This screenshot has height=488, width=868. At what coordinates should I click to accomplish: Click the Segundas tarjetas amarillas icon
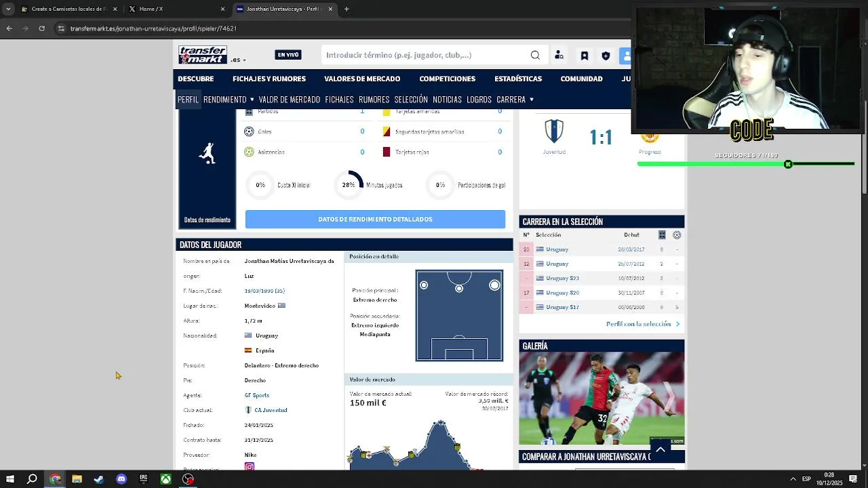click(387, 131)
